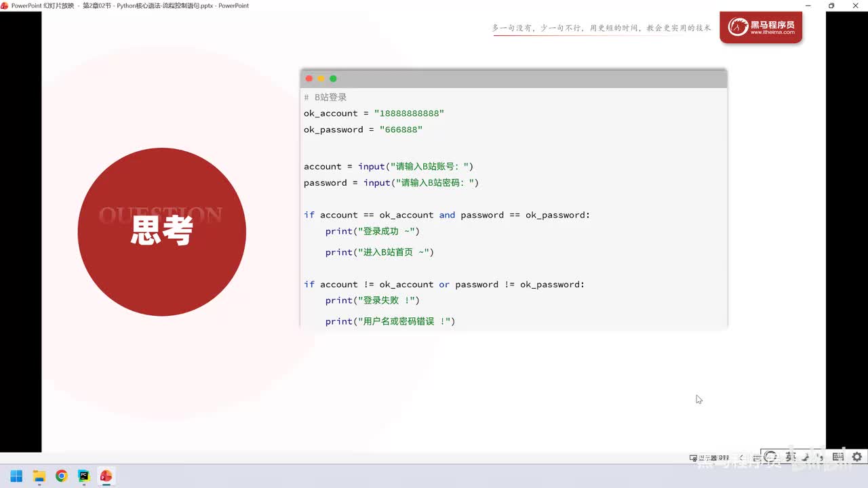Click the red 思考 circle
Viewport: 868px width, 488px height.
click(162, 232)
